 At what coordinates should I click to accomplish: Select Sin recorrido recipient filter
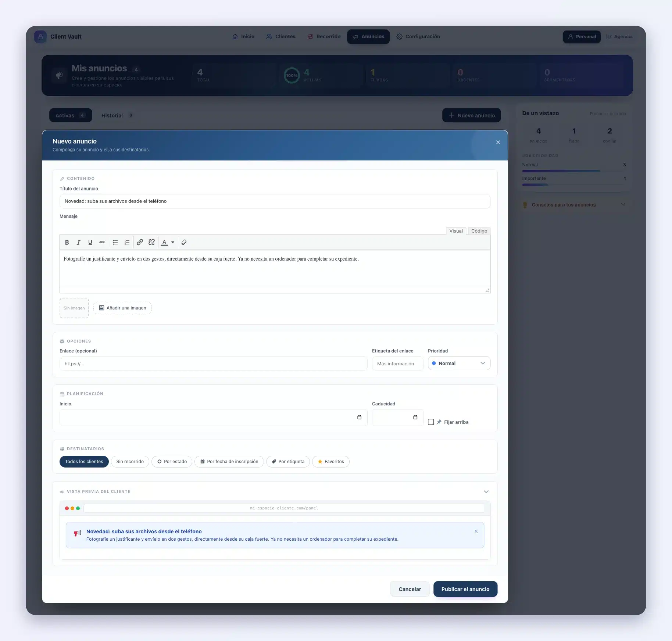130,462
